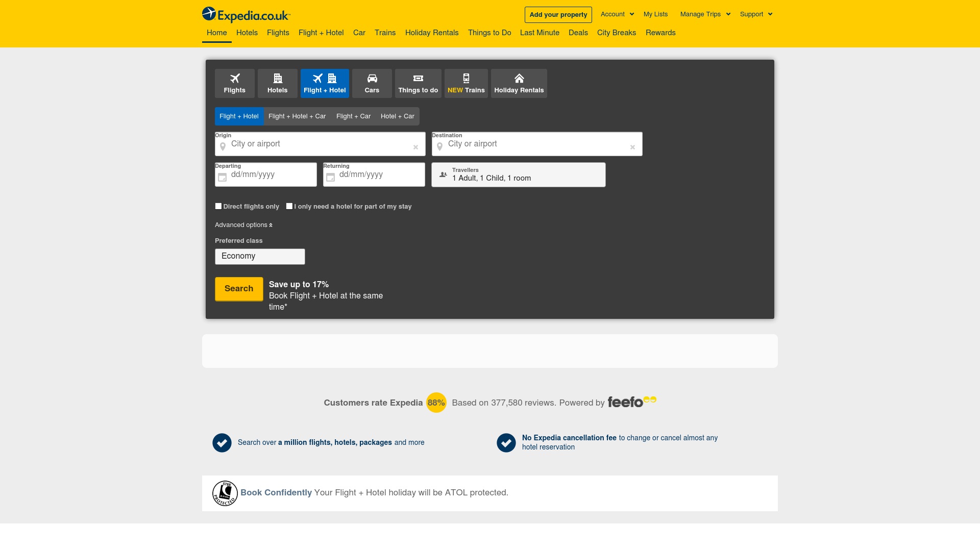Open Trains in the top navigation
Image resolution: width=980 pixels, height=551 pixels.
(385, 33)
